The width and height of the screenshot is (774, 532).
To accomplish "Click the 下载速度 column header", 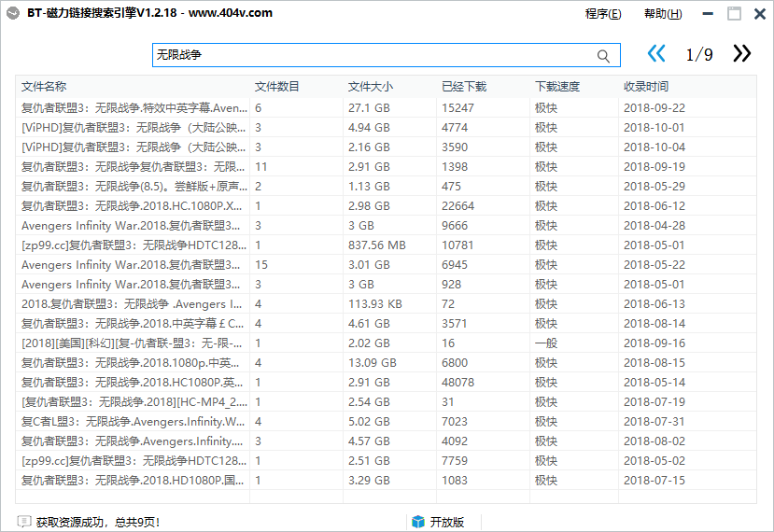I will [x=557, y=87].
